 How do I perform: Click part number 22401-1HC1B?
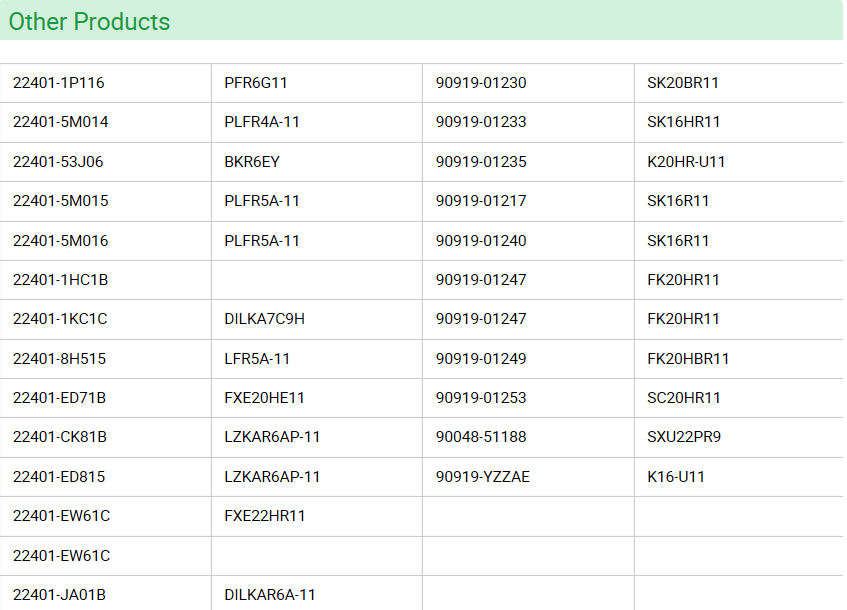click(60, 280)
